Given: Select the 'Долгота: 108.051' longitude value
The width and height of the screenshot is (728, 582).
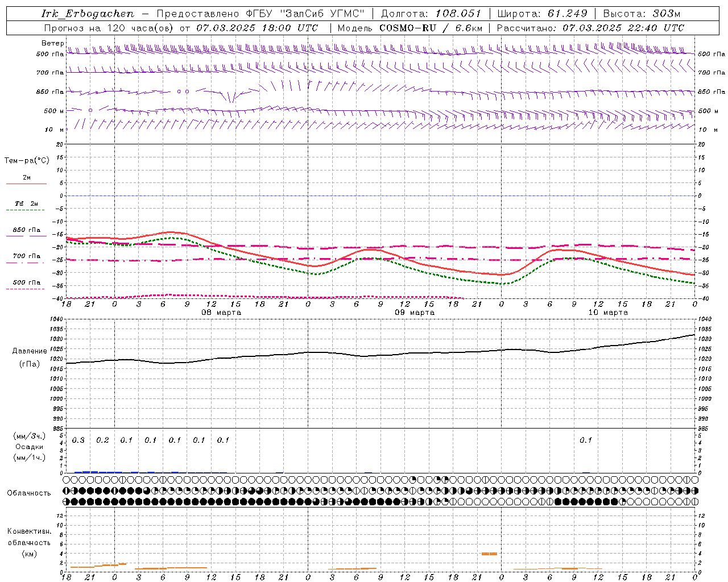Looking at the screenshot, I should click(431, 14).
